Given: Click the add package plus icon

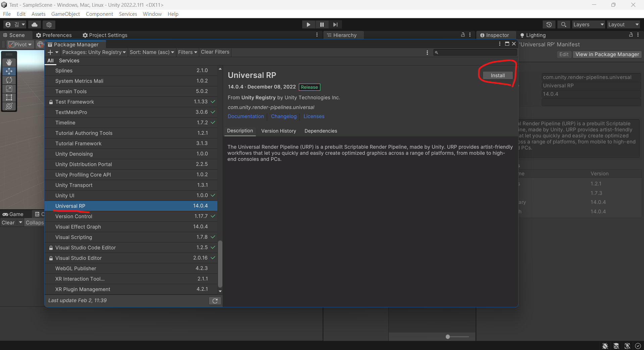Looking at the screenshot, I should pyautogui.click(x=50, y=52).
